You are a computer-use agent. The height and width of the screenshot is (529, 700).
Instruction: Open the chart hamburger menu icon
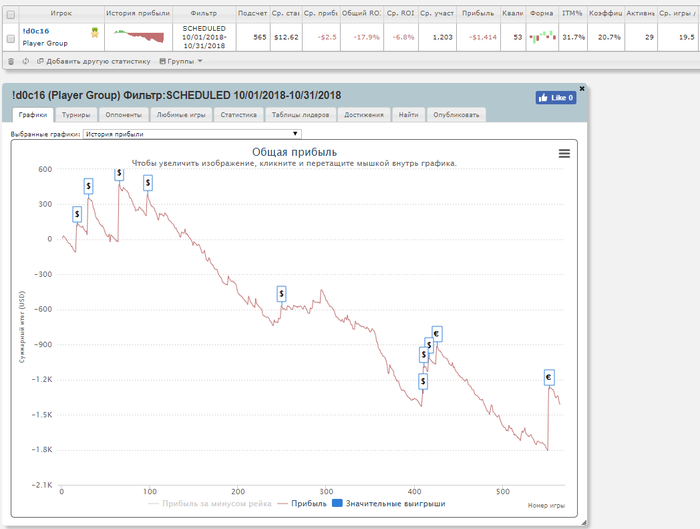[564, 154]
